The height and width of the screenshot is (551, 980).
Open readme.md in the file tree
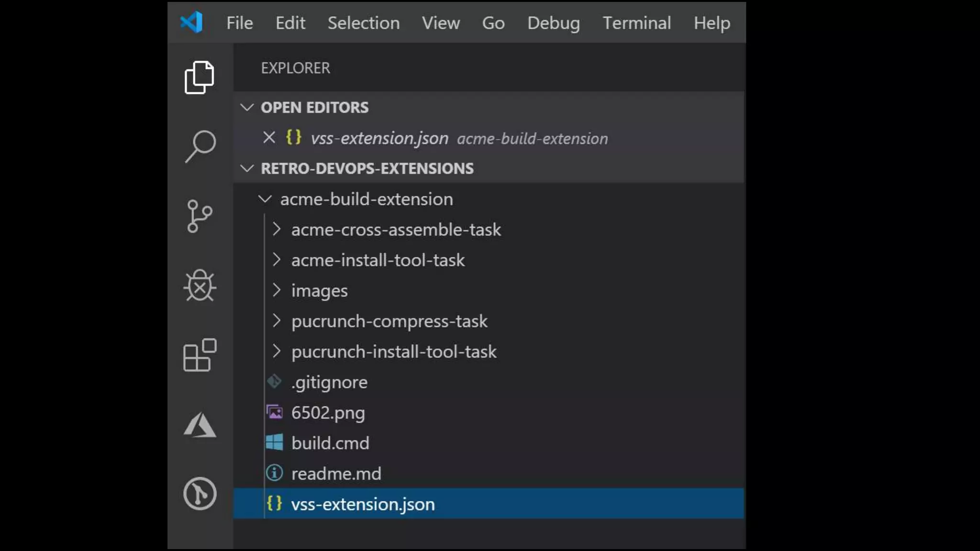point(336,474)
